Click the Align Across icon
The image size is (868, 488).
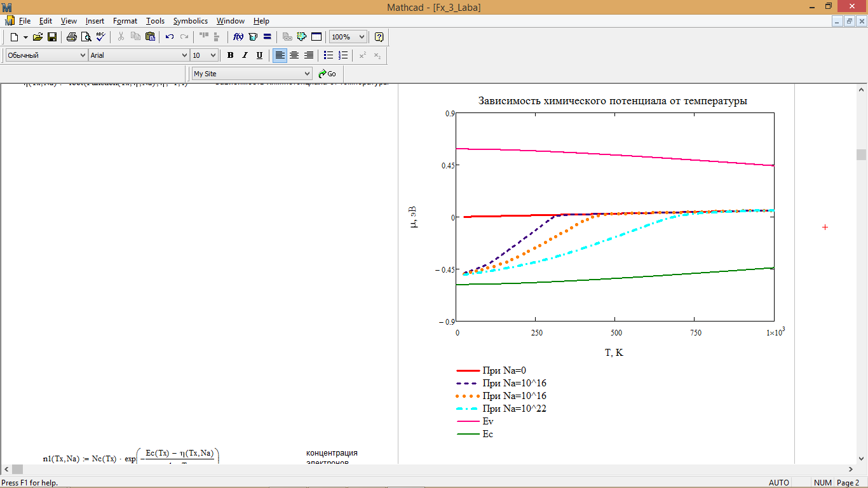[204, 37]
